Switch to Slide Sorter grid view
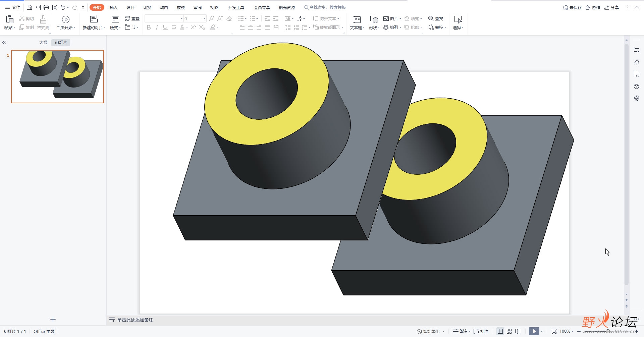This screenshot has width=644, height=337. (x=509, y=331)
